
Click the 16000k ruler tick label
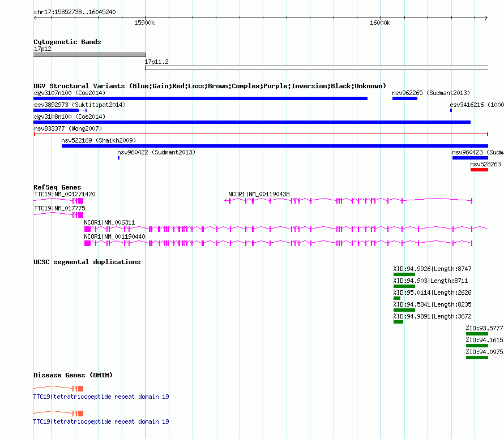(380, 23)
